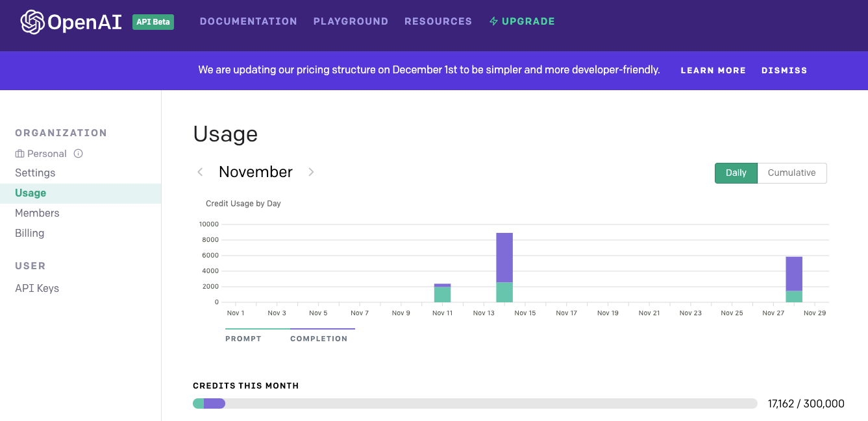Click the Nov 14 purple completion bar
This screenshot has height=421, width=868.
(x=504, y=258)
